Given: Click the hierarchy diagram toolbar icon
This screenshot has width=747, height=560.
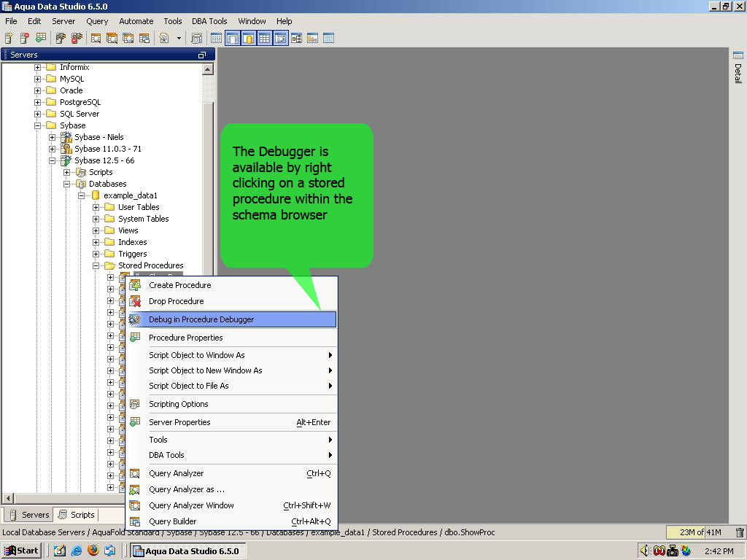Looking at the screenshot, I should [296, 38].
